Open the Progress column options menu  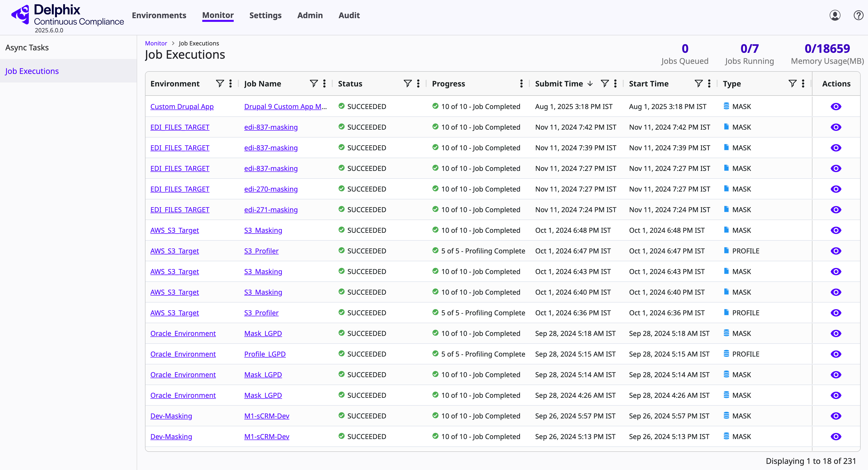tap(521, 83)
